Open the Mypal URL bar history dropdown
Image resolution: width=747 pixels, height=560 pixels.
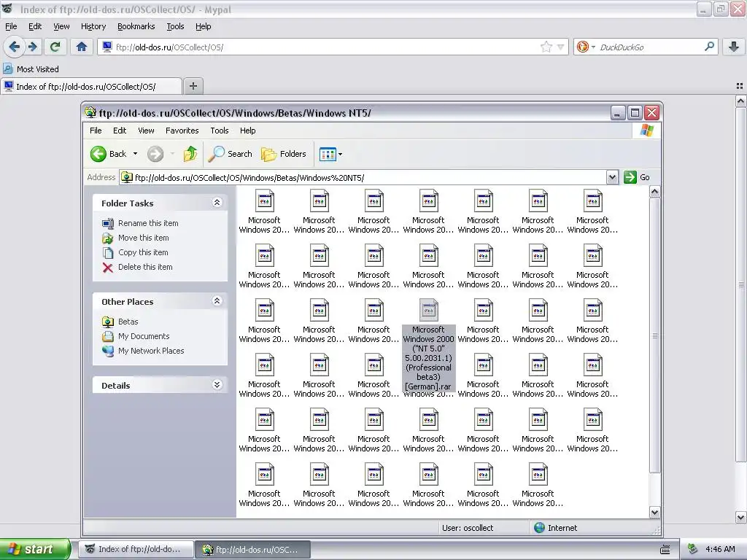[561, 47]
